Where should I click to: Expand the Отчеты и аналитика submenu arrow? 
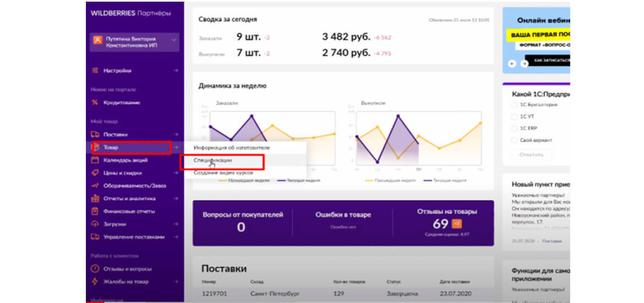(176, 198)
